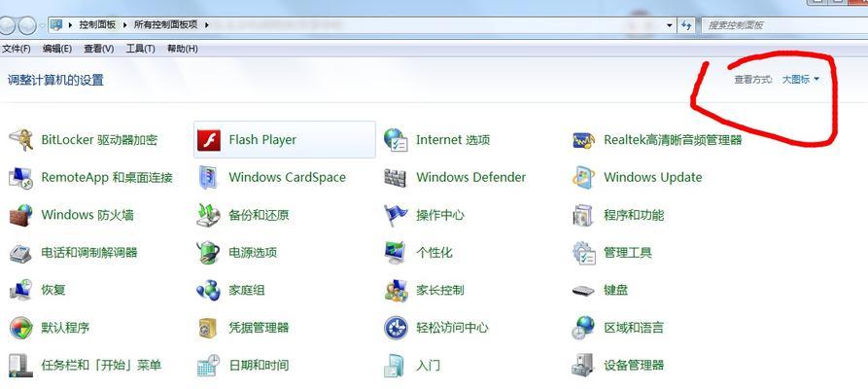Open the 恢复 icon
868x389 pixels.
click(x=21, y=290)
